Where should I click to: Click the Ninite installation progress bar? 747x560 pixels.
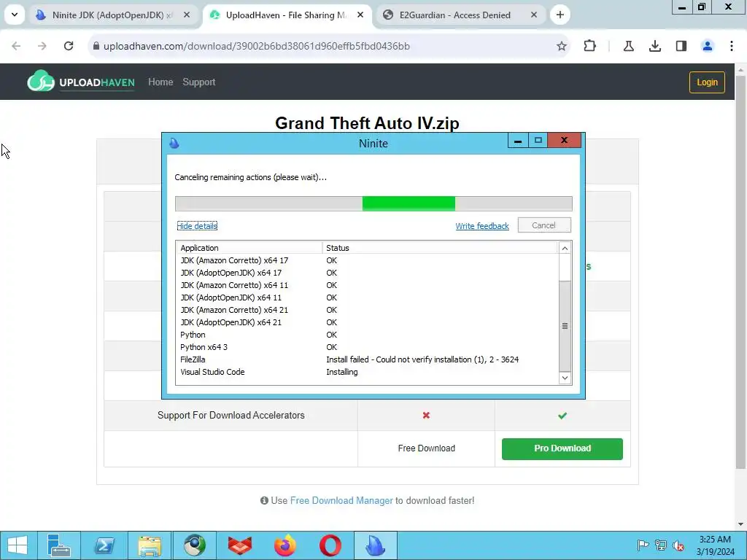click(x=373, y=203)
